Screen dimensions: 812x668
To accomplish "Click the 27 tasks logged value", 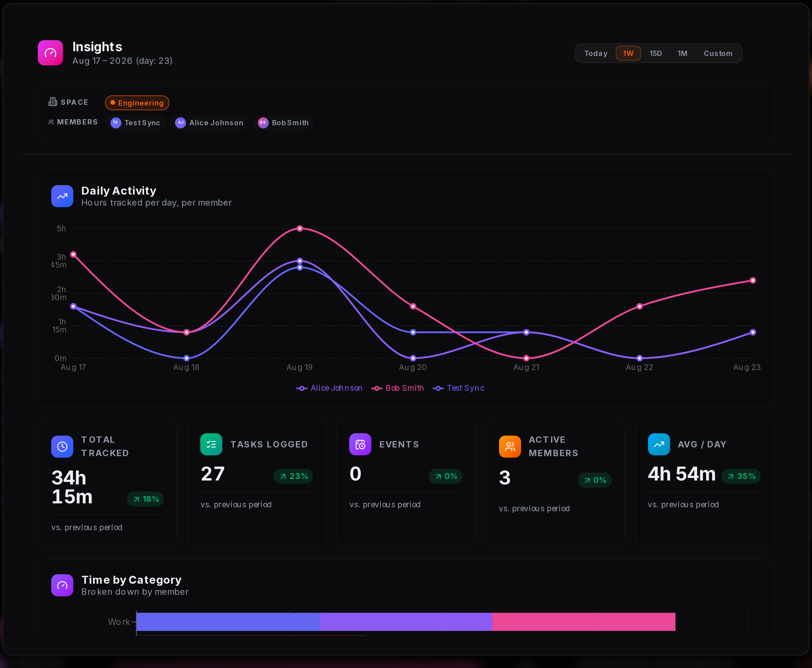I will click(213, 474).
